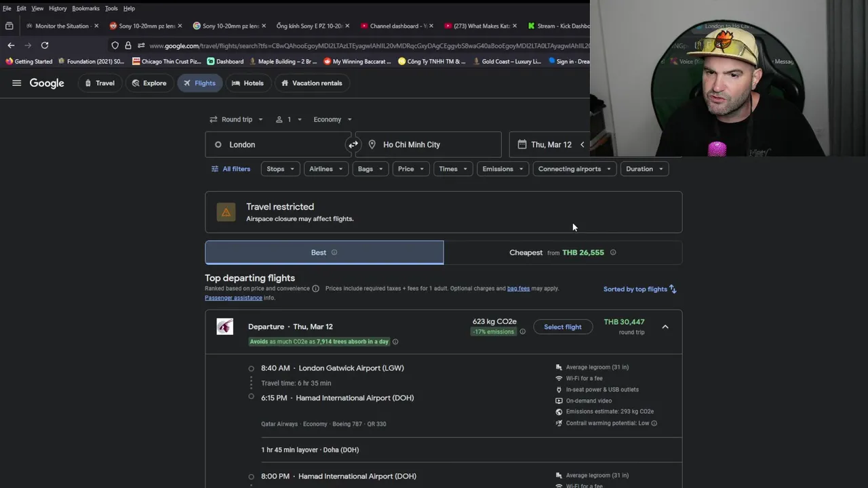Open the My Winning Baccarat bookmark
Image resolution: width=868 pixels, height=488 pixels.
(x=357, y=61)
